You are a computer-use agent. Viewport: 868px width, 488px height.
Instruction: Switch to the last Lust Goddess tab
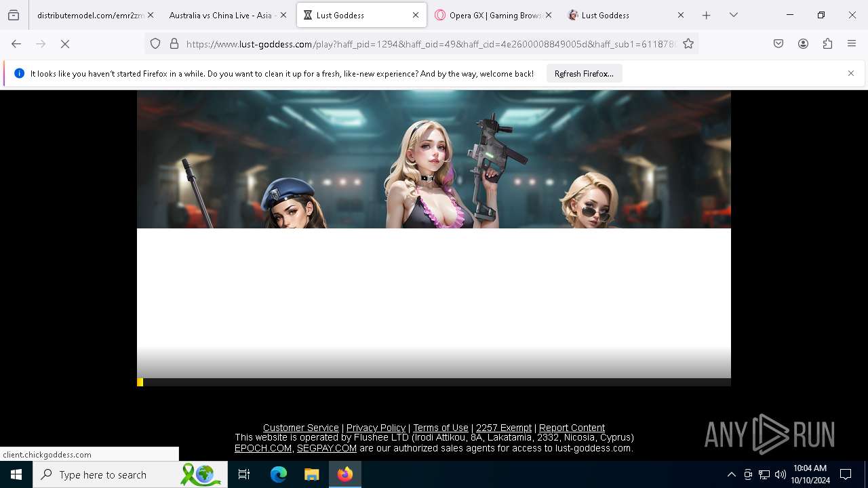click(626, 15)
